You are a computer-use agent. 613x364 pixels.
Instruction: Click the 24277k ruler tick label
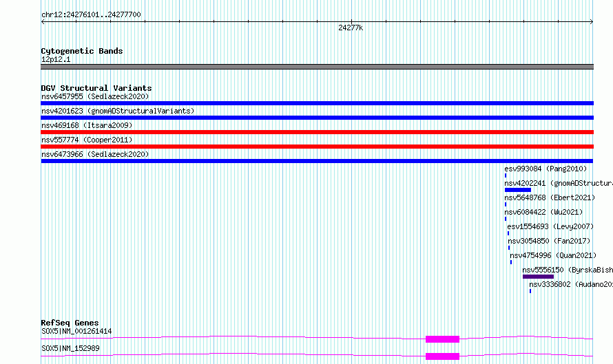click(x=351, y=28)
